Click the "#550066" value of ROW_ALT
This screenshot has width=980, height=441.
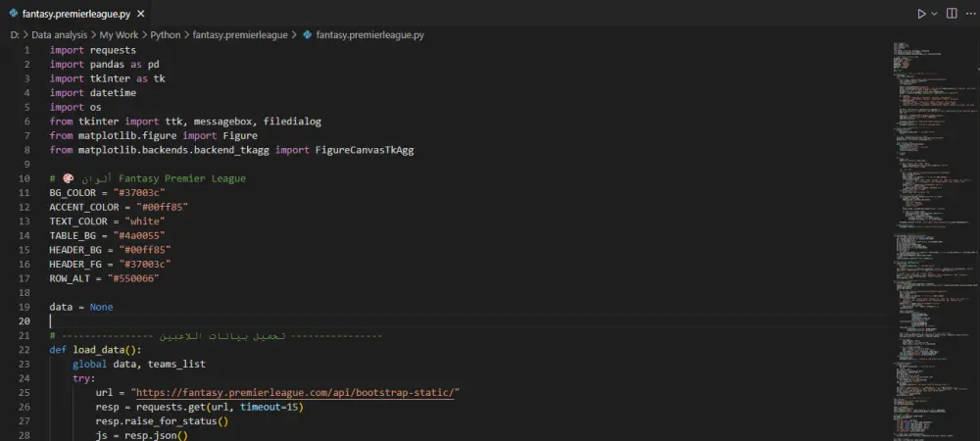coord(133,278)
